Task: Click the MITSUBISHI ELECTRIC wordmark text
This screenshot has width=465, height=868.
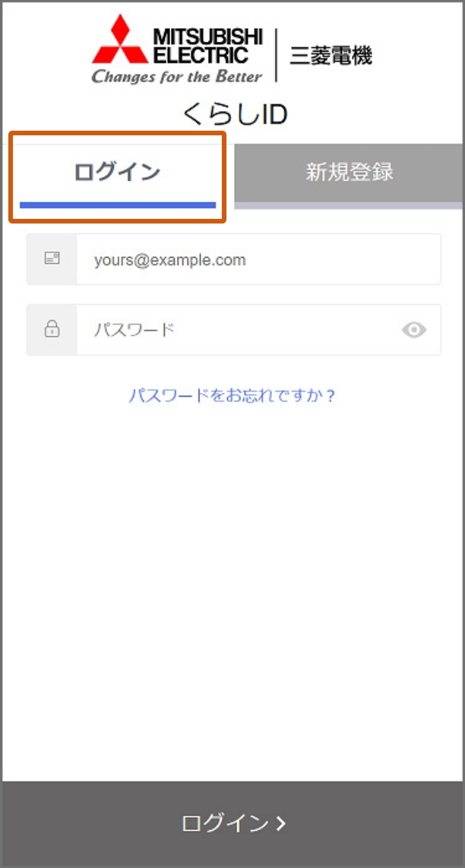Action: click(207, 46)
